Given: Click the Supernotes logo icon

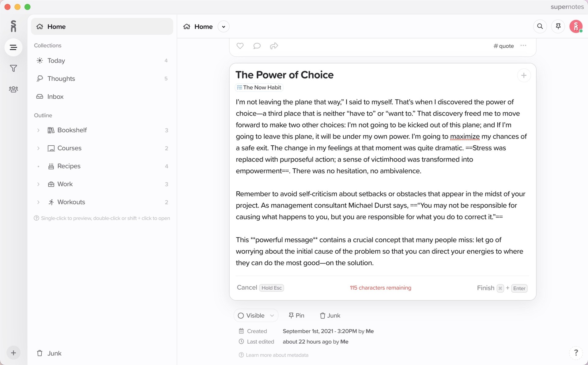Looking at the screenshot, I should pyautogui.click(x=13, y=26).
